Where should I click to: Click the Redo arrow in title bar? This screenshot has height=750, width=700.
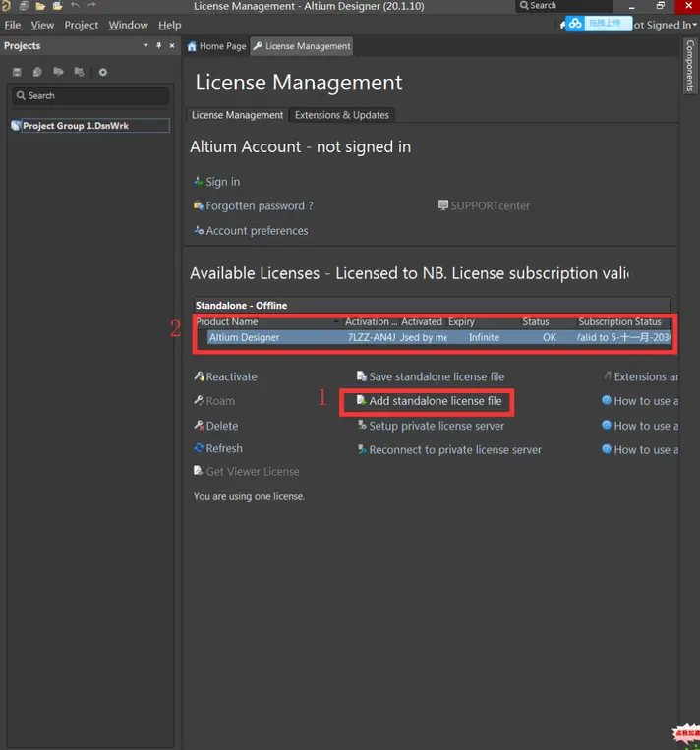(91, 5)
